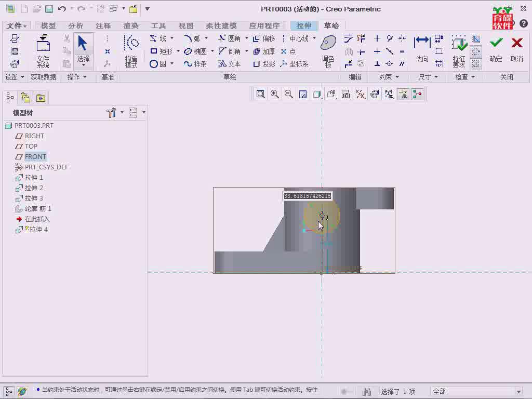The height and width of the screenshot is (399, 532).
Task: Select the Ellipse (椭圆) sketch tool
Action: tap(195, 51)
